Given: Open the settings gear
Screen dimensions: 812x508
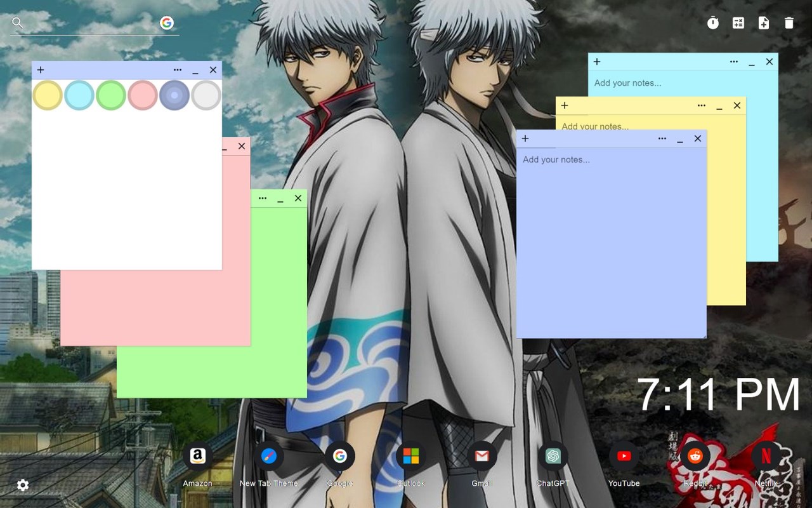Looking at the screenshot, I should 23,485.
